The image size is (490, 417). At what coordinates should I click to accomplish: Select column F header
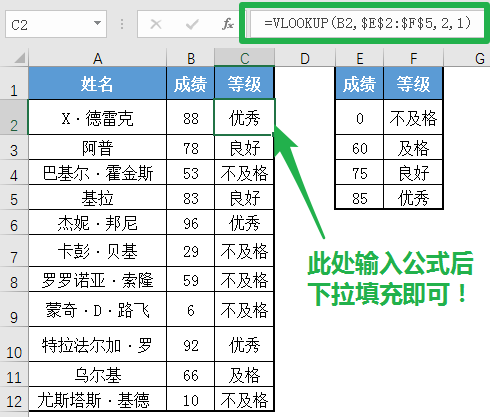[413, 58]
